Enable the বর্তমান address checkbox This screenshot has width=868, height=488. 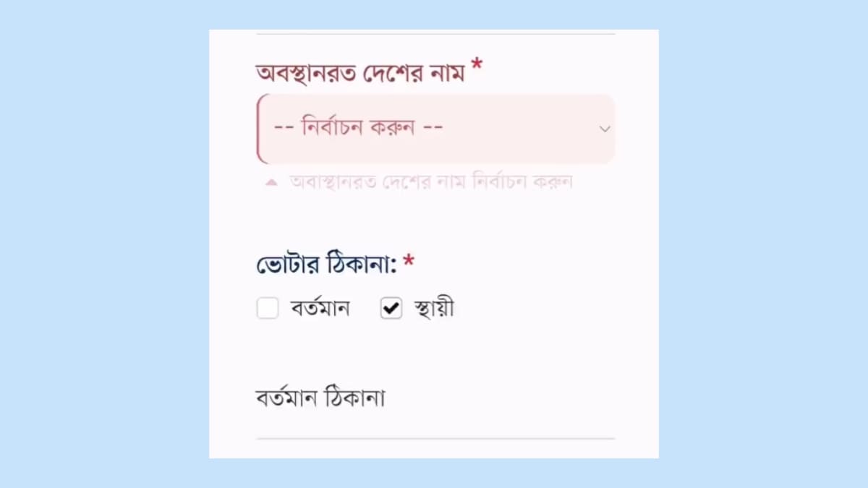(268, 308)
